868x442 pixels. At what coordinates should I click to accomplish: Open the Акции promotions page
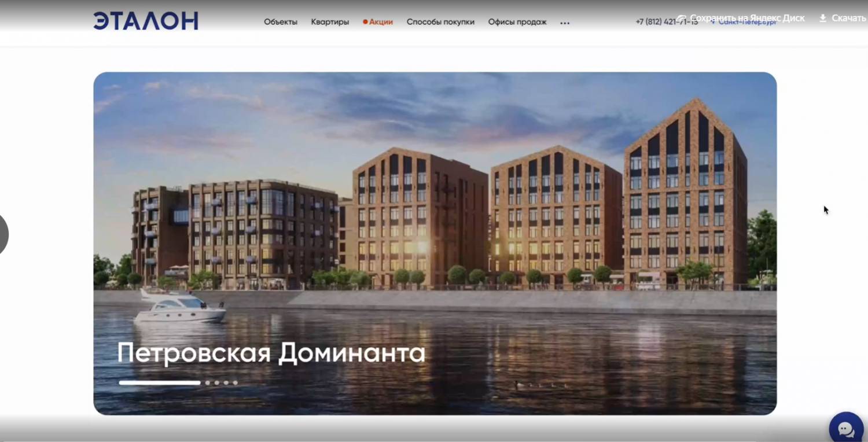381,22
